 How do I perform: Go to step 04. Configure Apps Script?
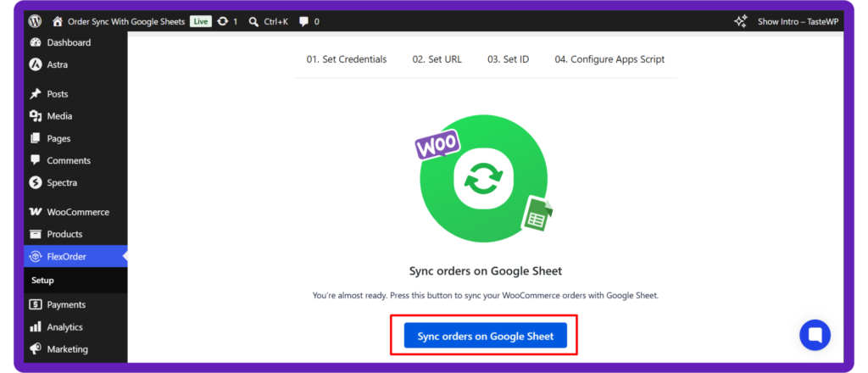pos(609,59)
